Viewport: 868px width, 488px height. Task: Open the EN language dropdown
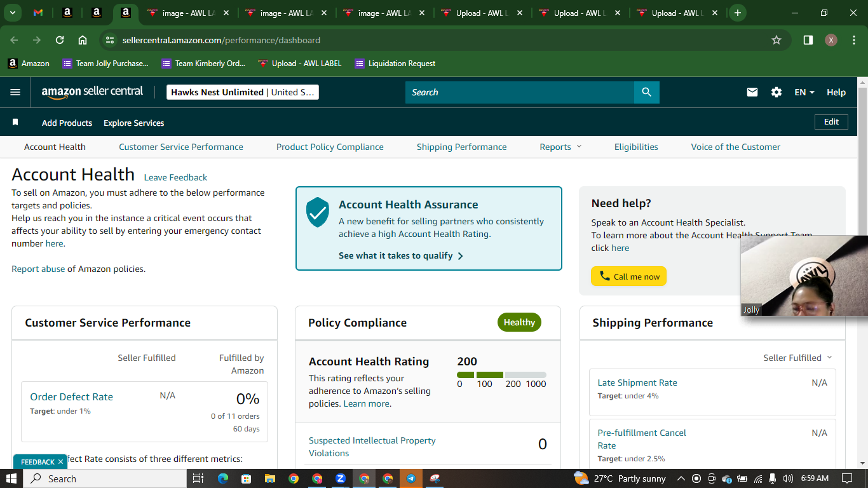pos(804,92)
